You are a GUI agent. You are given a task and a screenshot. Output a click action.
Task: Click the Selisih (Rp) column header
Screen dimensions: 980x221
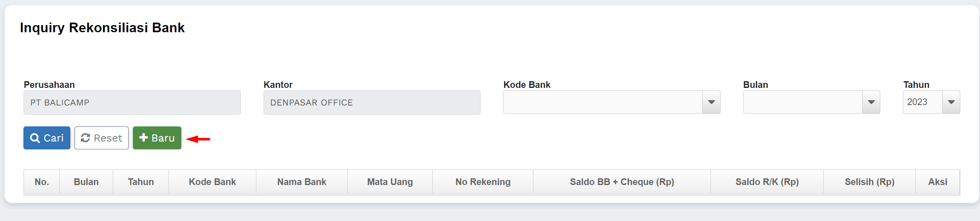pyautogui.click(x=869, y=182)
